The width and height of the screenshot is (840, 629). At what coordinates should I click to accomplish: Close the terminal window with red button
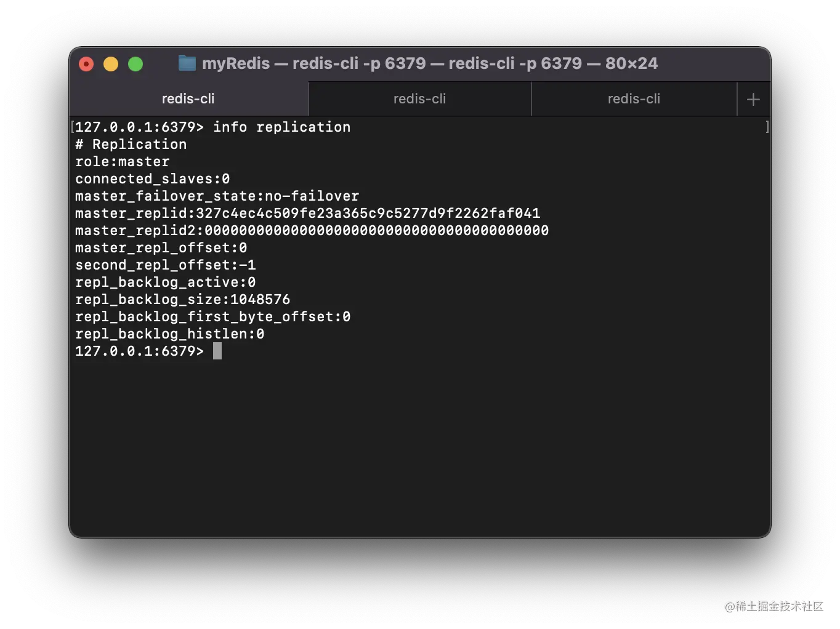coord(86,64)
